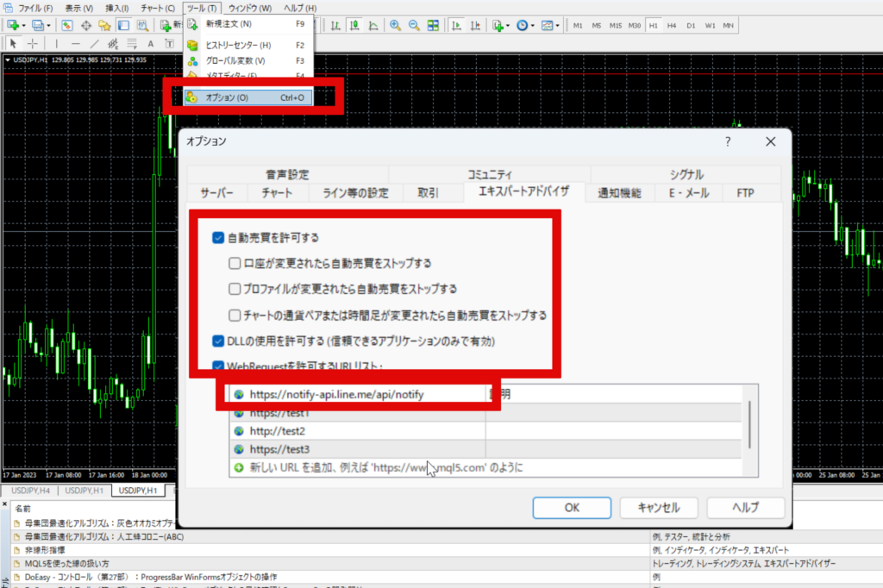This screenshot has width=883, height=588.
Task: Expand the Periods clock dropdown arrow
Action: click(533, 25)
